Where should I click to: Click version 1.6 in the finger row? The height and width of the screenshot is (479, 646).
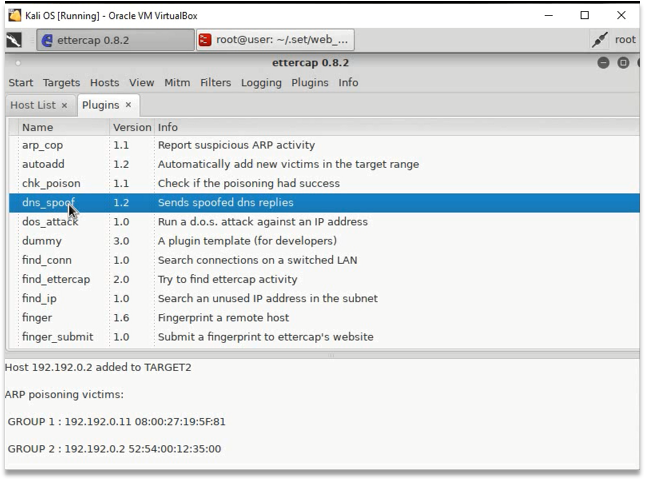tap(122, 318)
